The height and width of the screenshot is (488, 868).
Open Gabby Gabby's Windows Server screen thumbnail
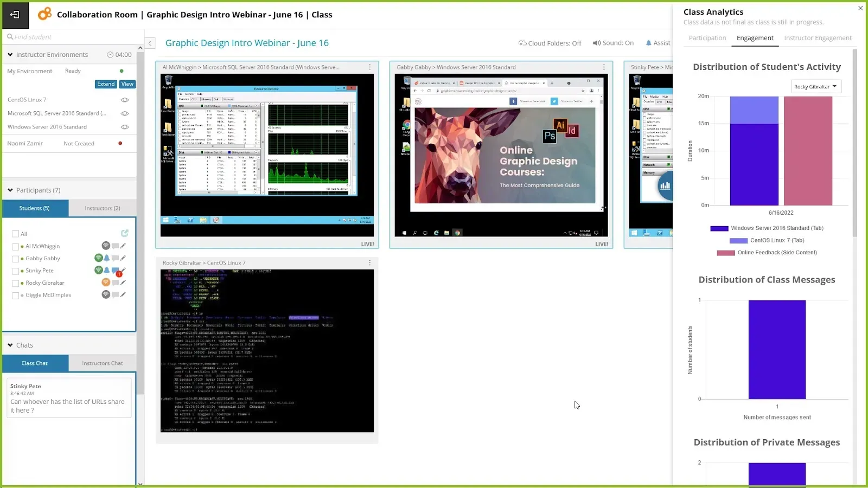click(501, 155)
